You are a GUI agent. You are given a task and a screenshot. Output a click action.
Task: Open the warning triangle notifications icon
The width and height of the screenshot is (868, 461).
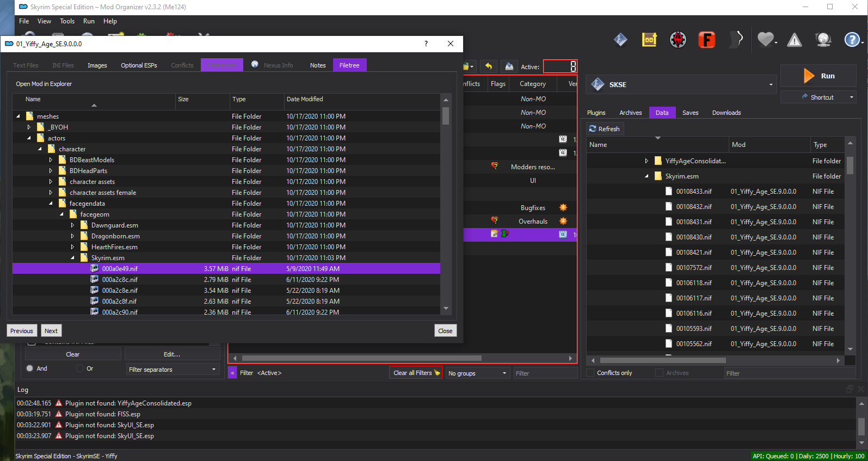[795, 40]
